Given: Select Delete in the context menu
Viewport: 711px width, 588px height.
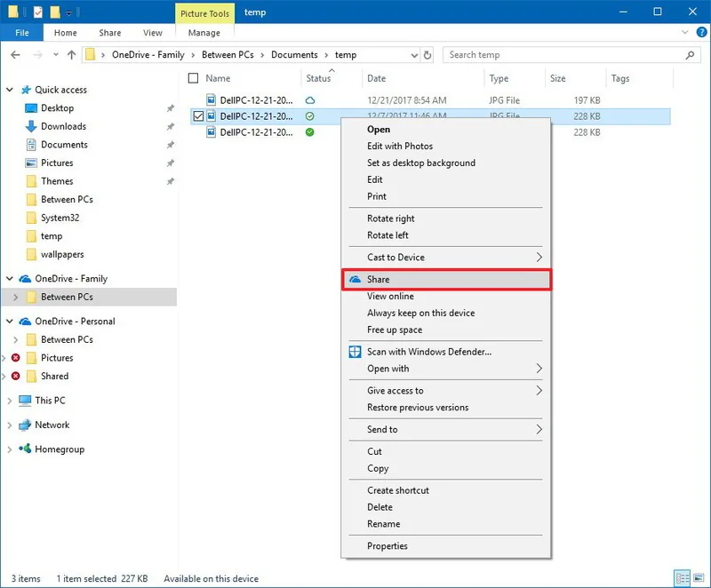Looking at the screenshot, I should tap(446, 507).
